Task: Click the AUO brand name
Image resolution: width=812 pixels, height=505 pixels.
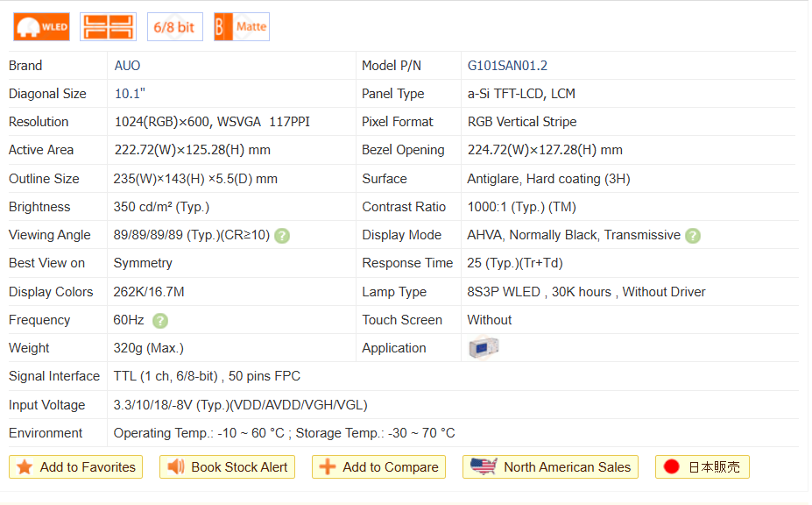Action: (x=127, y=66)
